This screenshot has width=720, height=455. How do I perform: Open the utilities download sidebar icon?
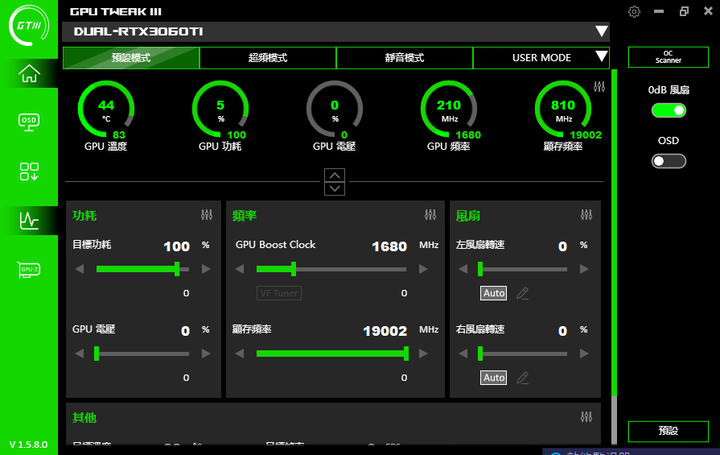point(29,171)
